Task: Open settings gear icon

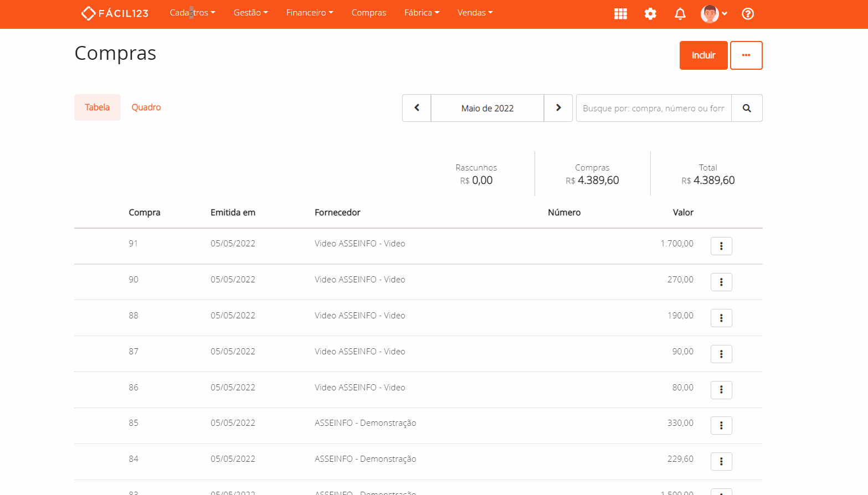Action: pos(650,14)
